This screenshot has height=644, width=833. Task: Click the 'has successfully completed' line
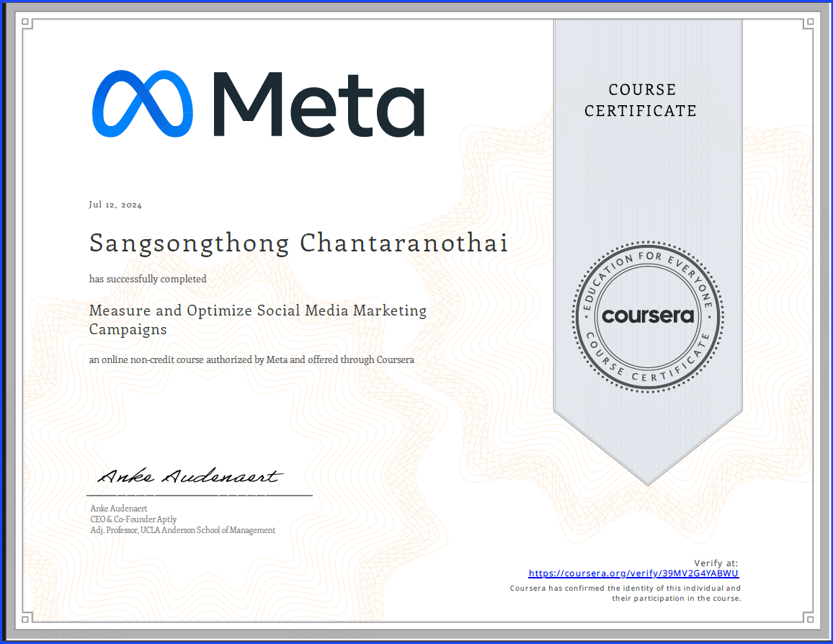[148, 279]
